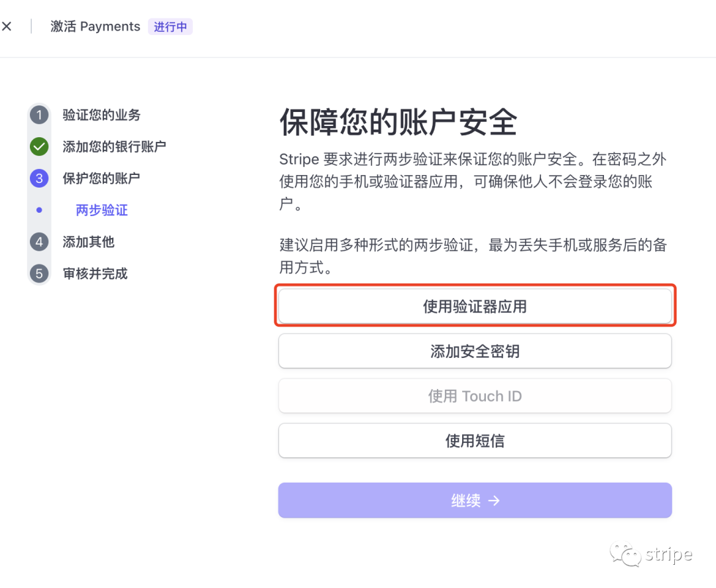Navigate to 审核并完成 step
Image resolution: width=716 pixels, height=588 pixels.
95,274
